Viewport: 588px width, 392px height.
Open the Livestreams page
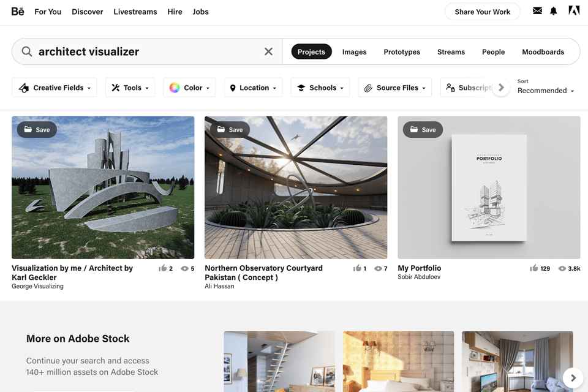(135, 12)
